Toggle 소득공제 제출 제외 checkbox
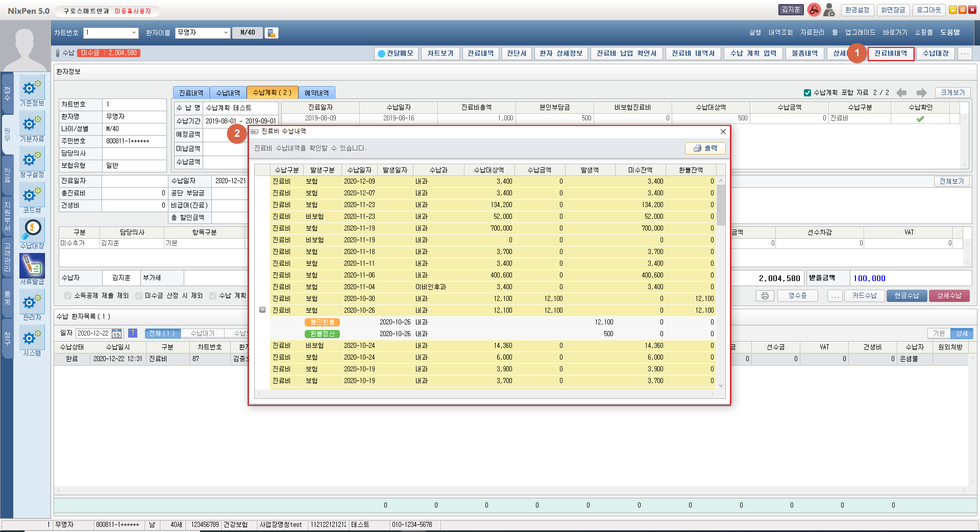980x532 pixels. click(68, 296)
